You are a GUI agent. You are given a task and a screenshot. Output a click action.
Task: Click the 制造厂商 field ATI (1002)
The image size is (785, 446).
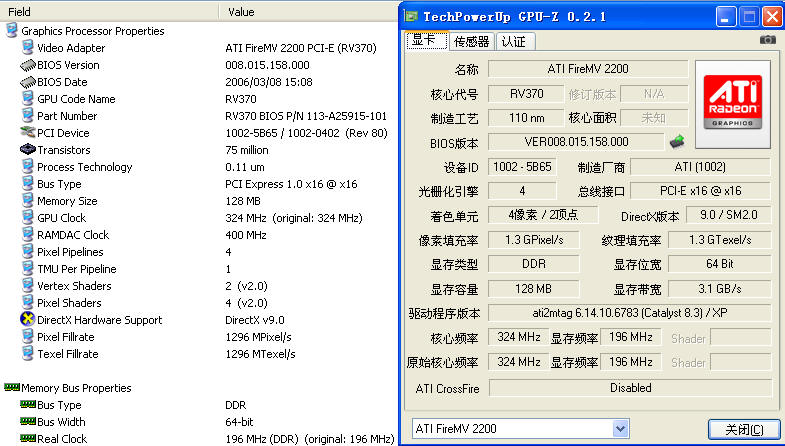tap(700, 167)
